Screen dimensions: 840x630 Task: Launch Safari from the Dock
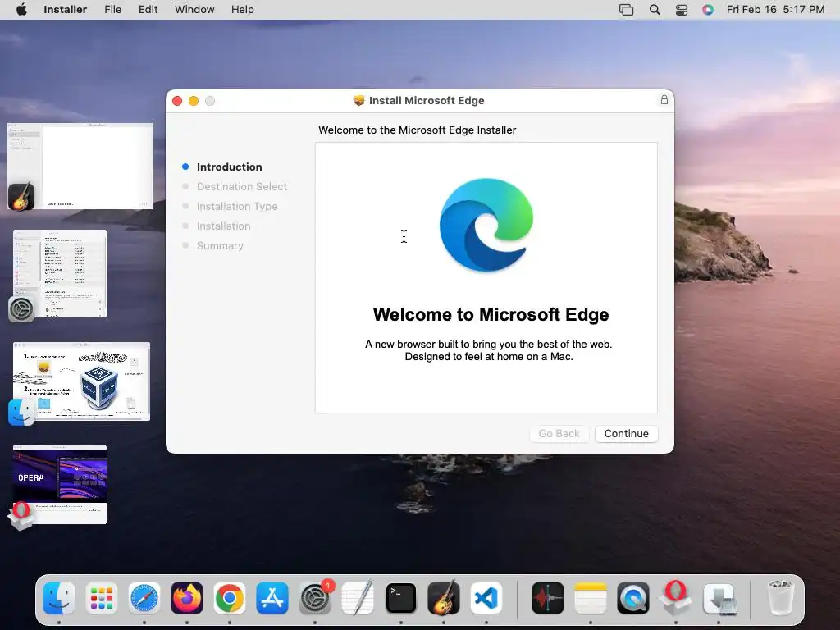[144, 598]
